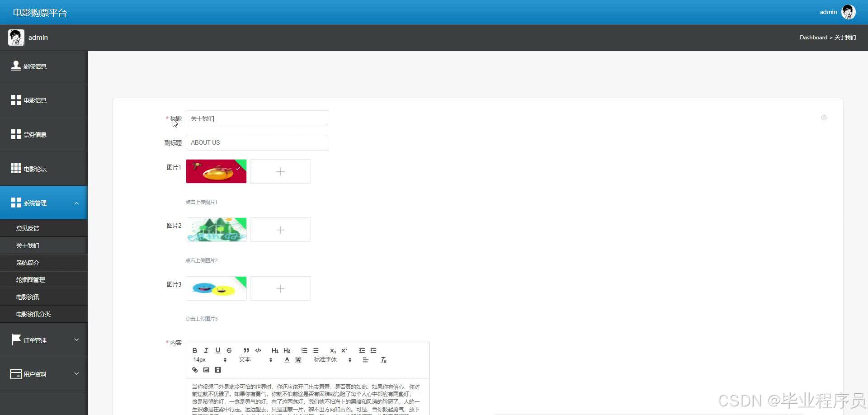This screenshot has height=415, width=868.
Task: Open the 标准字体 font family dropdown
Action: point(333,360)
